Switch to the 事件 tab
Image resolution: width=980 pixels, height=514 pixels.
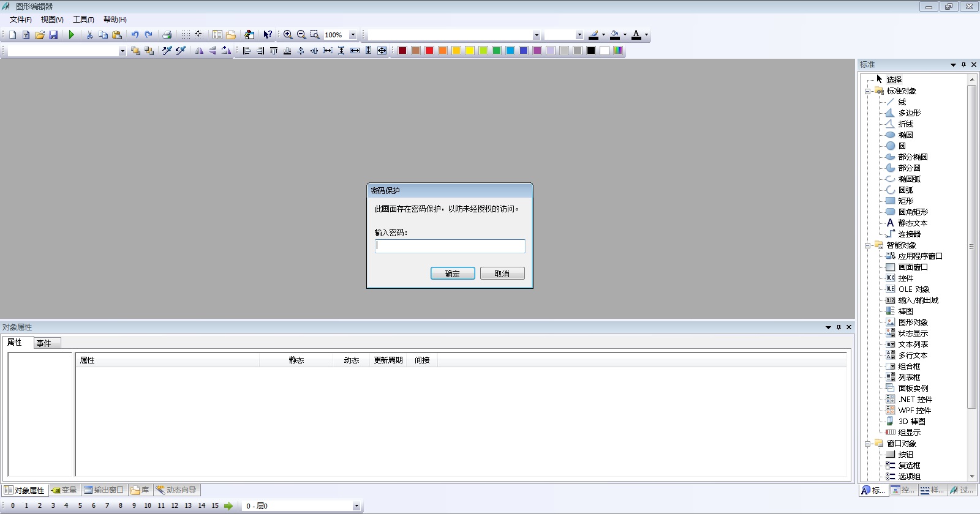(x=44, y=343)
